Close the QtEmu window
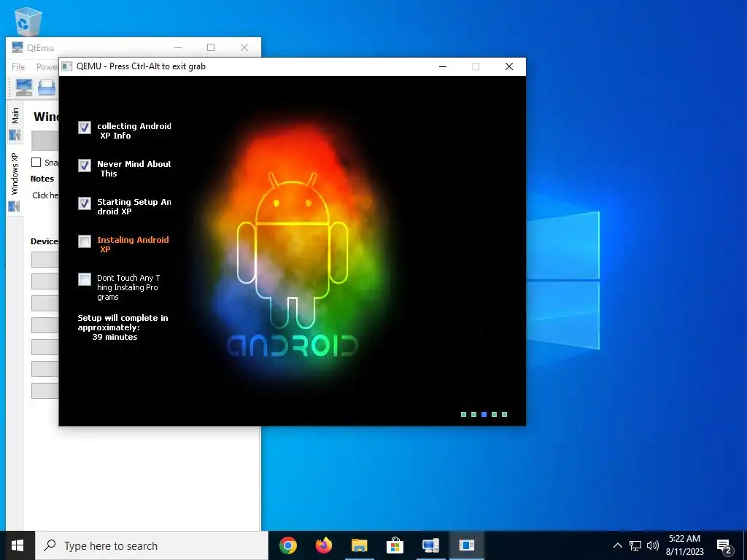Image resolution: width=747 pixels, height=560 pixels. coord(244,47)
